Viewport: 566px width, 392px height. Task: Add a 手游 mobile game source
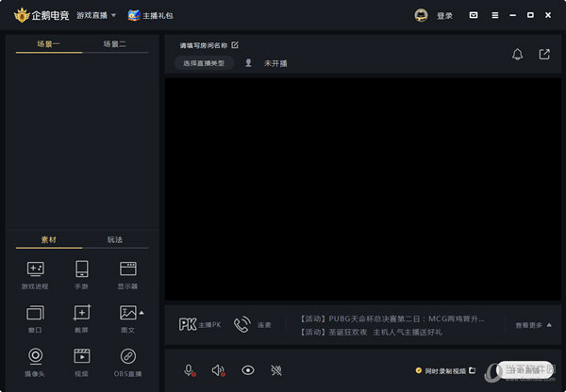coord(82,272)
